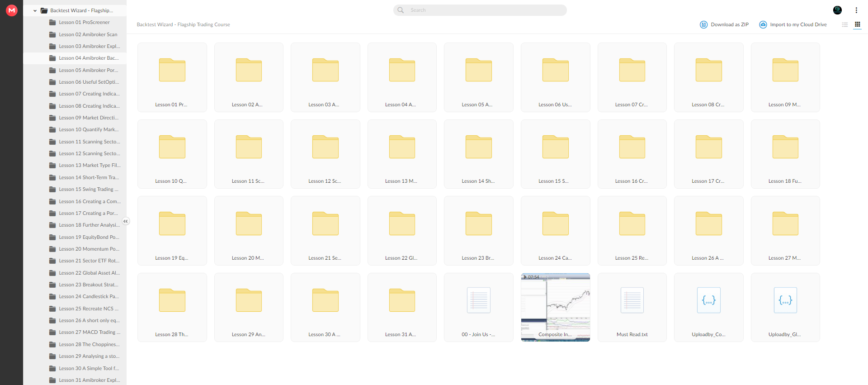Collapse the Backtest Wizard root folder chevron

(35, 10)
